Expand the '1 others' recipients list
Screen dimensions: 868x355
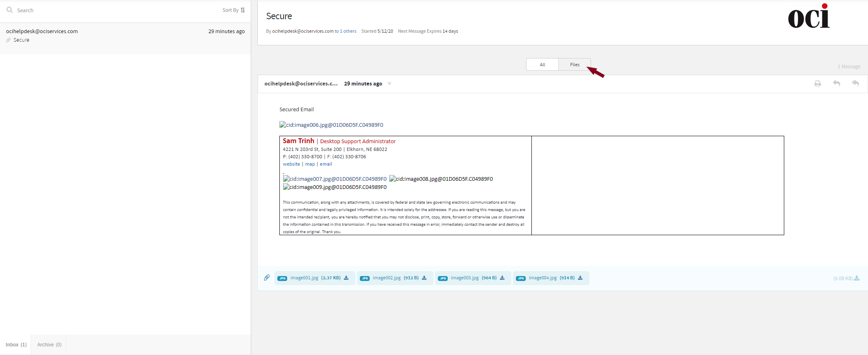coord(348,31)
